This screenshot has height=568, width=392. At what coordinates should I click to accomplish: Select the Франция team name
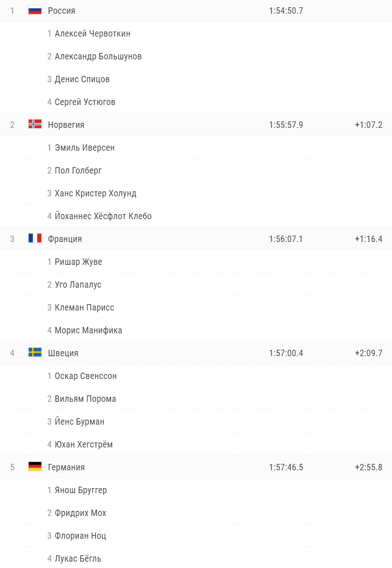[x=65, y=239]
